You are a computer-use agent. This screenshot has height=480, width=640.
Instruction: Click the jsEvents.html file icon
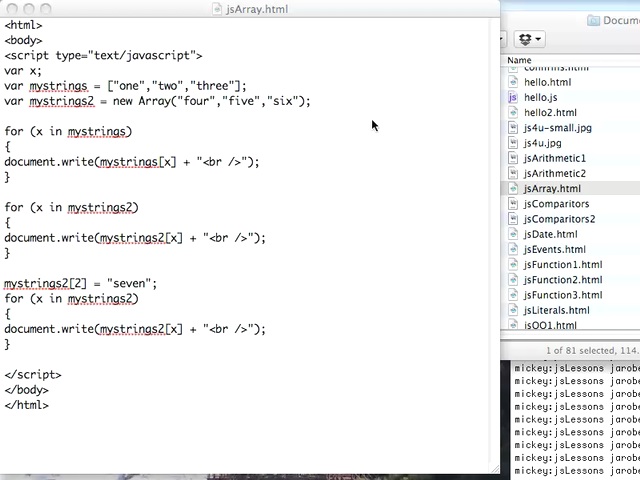[x=513, y=249]
